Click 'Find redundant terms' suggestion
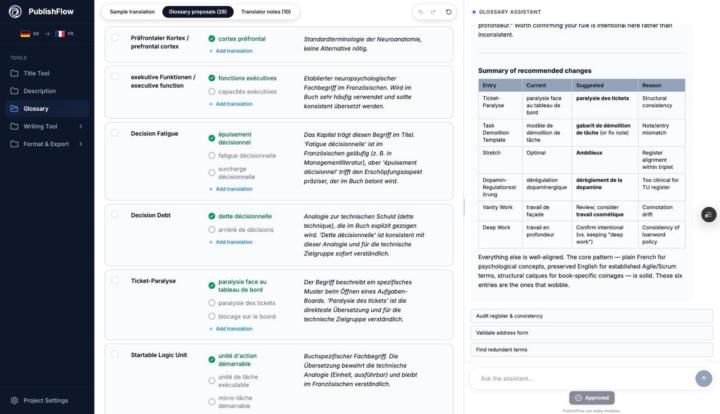720x414 pixels. pyautogui.click(x=592, y=350)
